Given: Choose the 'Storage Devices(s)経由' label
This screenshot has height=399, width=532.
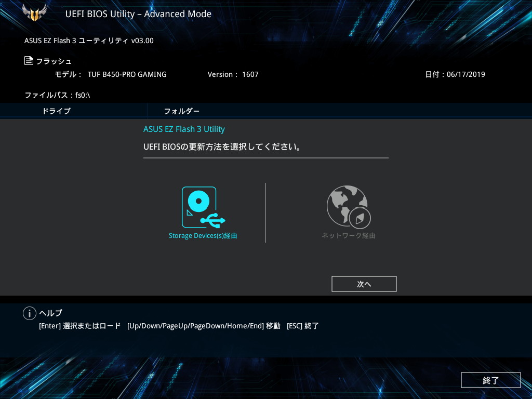Looking at the screenshot, I should tap(203, 235).
